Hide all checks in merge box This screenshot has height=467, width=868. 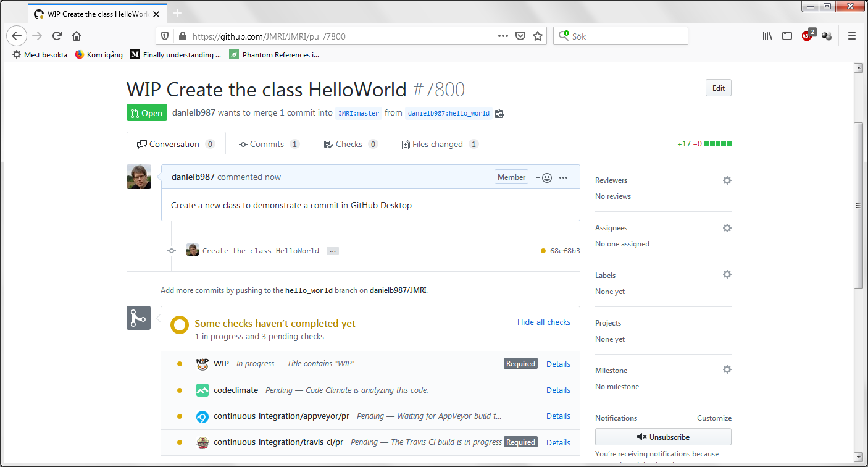pyautogui.click(x=543, y=322)
